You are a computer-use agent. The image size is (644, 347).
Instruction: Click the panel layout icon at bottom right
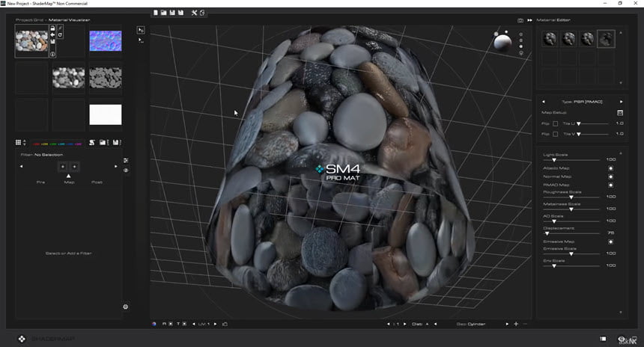[603, 339]
